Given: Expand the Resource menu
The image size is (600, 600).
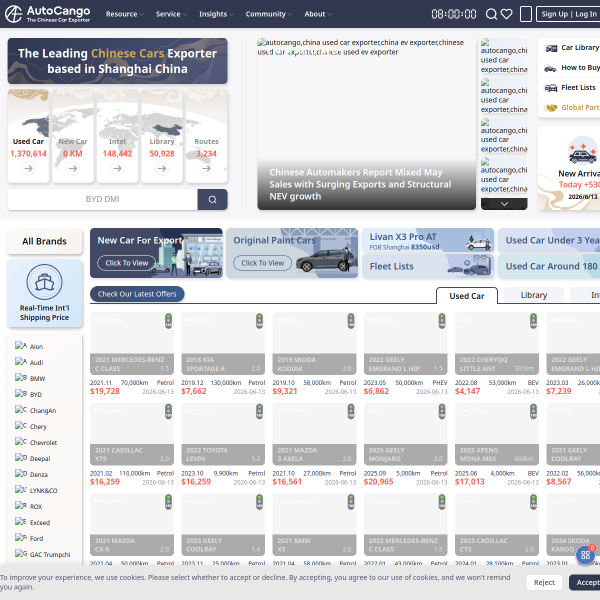Looking at the screenshot, I should point(125,14).
